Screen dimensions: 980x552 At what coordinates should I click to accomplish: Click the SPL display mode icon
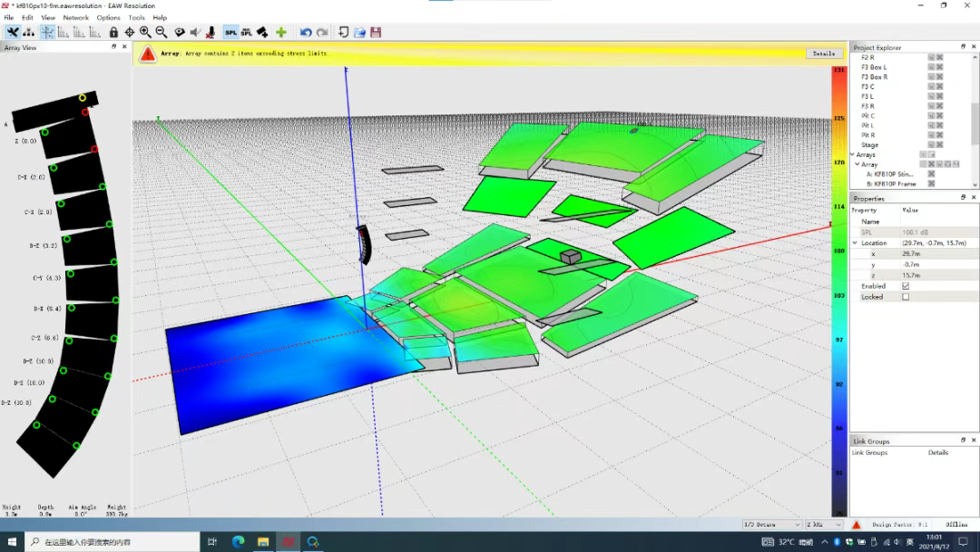230,33
